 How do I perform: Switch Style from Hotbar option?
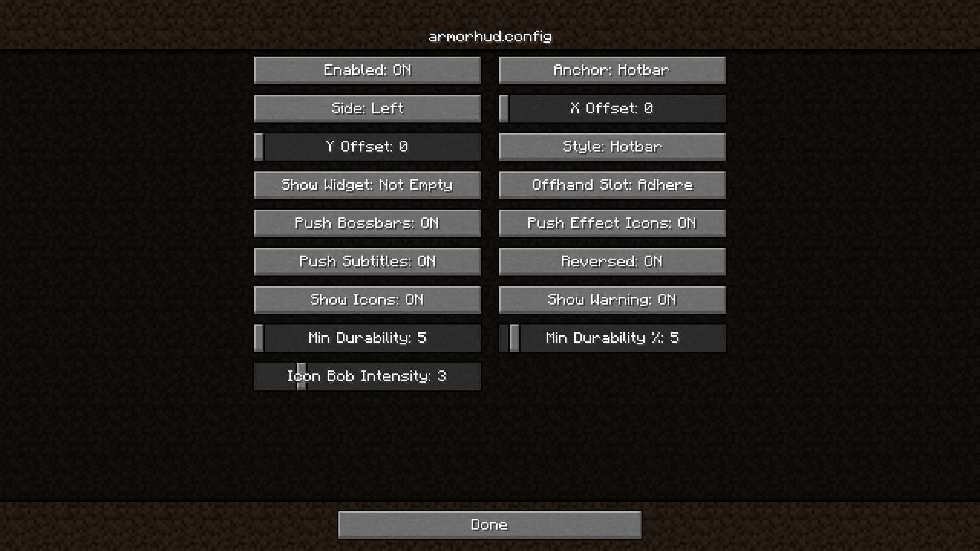tap(612, 146)
